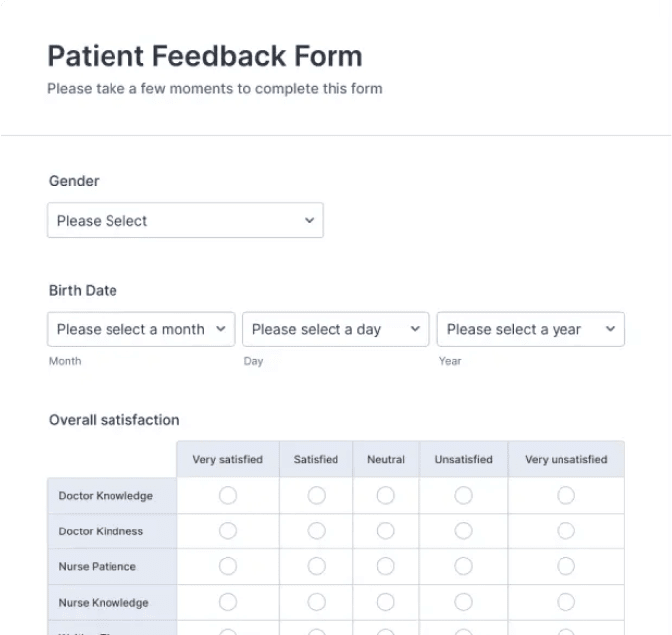This screenshot has height=635, width=672.
Task: Rate Nurse Patience as Very satisfied
Action: click(x=228, y=566)
